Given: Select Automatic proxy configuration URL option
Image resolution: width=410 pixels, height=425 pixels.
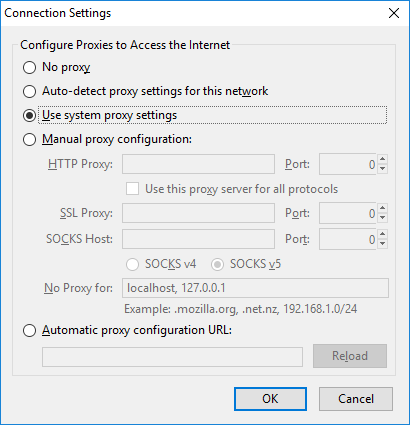Looking at the screenshot, I should pos(29,331).
